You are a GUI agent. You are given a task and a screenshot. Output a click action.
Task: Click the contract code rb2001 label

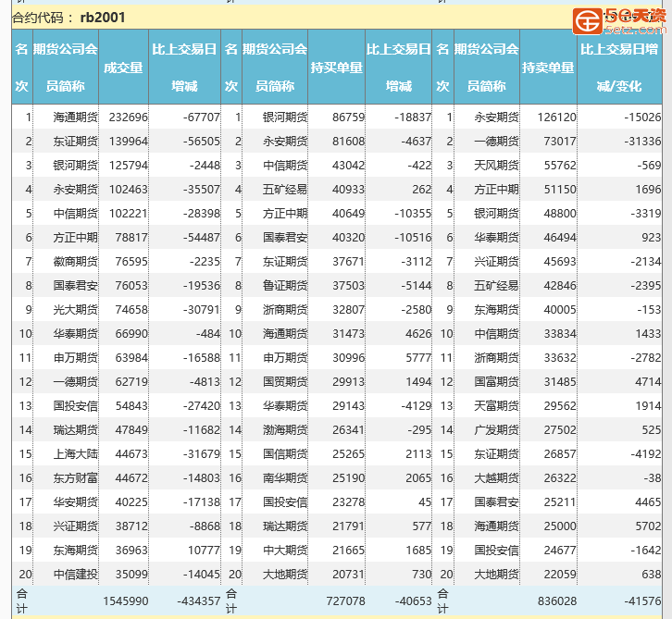point(103,18)
